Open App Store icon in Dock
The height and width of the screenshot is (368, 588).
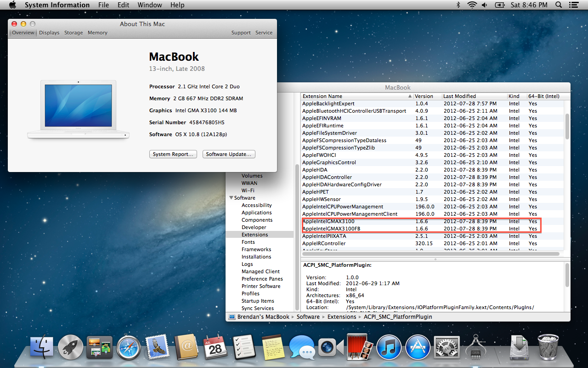point(418,347)
